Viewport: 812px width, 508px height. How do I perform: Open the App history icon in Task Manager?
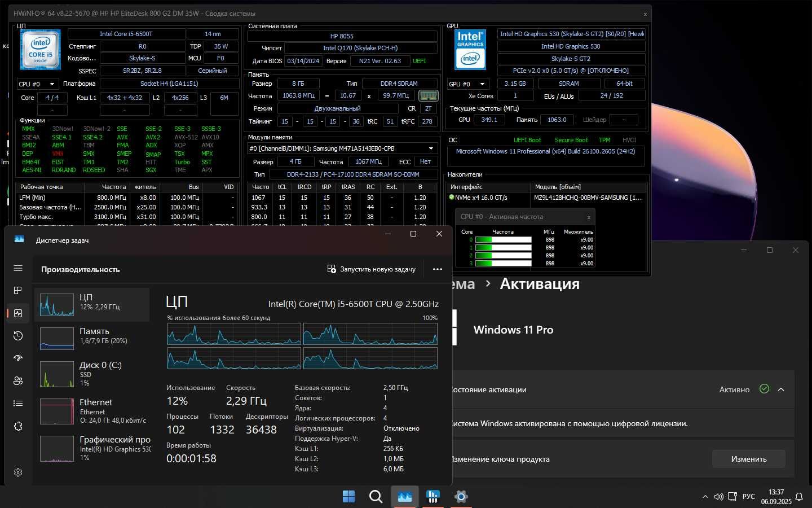pos(18,336)
